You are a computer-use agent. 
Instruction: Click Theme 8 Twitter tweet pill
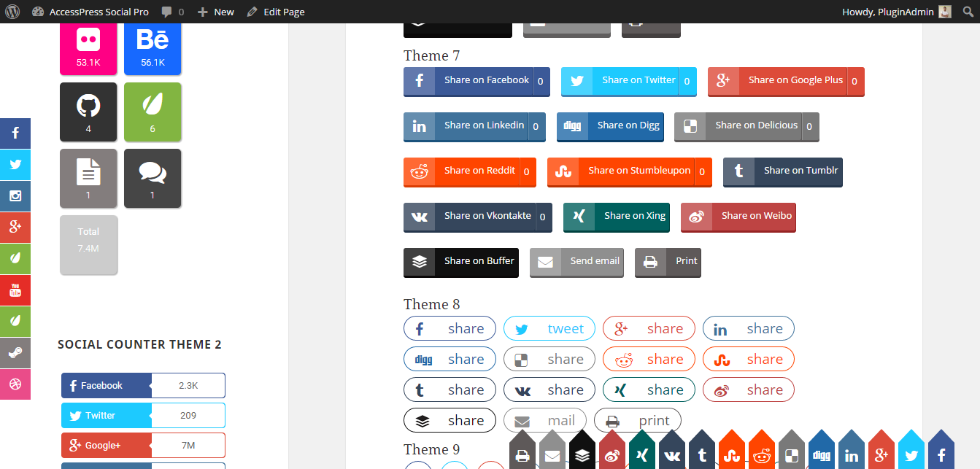point(549,328)
